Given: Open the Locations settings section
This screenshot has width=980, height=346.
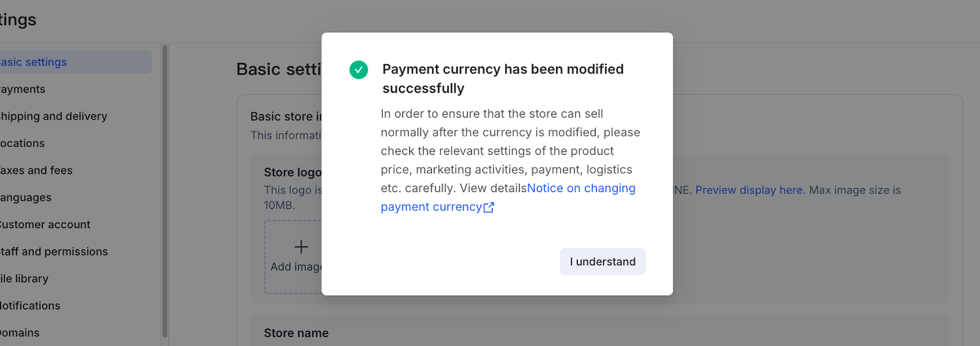Looking at the screenshot, I should point(23,143).
